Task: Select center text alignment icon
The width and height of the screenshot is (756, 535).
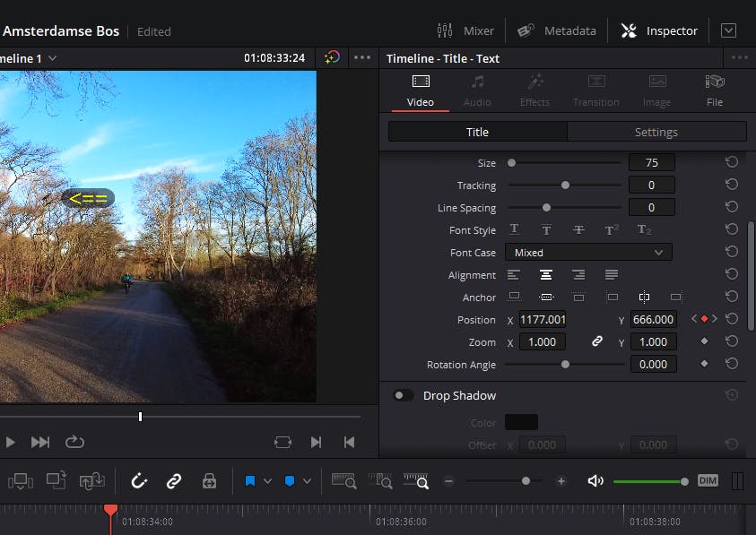Action: [546, 275]
